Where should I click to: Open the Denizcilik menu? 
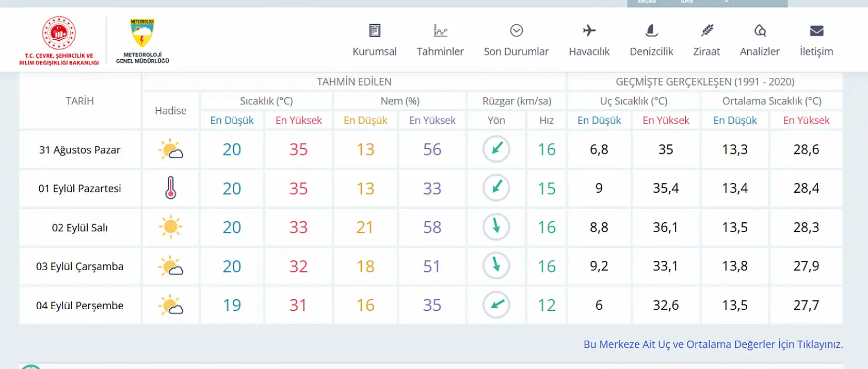tap(652, 52)
